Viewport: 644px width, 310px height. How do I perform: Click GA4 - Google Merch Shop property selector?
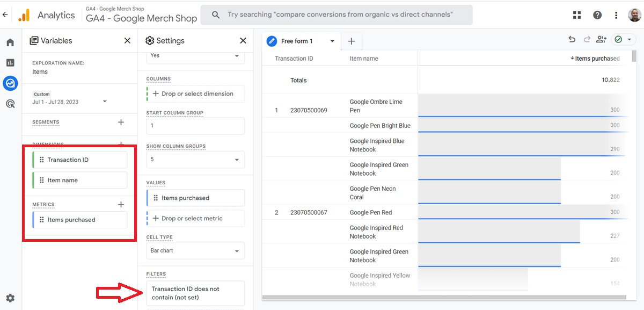142,18
